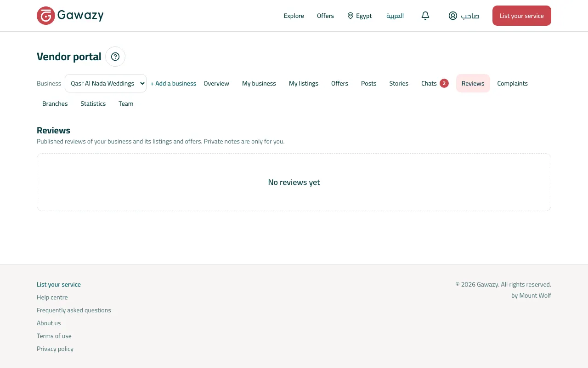Click the + Add a business link
588x368 pixels.
[x=173, y=83]
